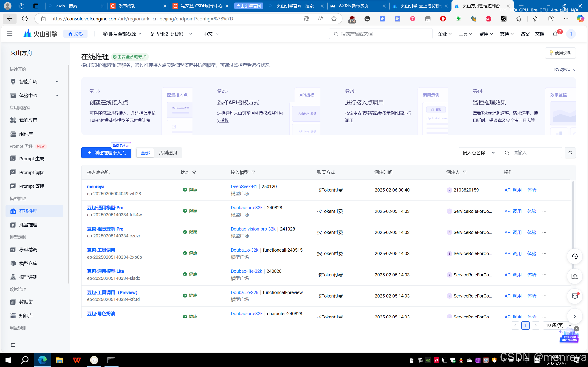
Task: Open the notification bell icon
Action: click(x=555, y=34)
